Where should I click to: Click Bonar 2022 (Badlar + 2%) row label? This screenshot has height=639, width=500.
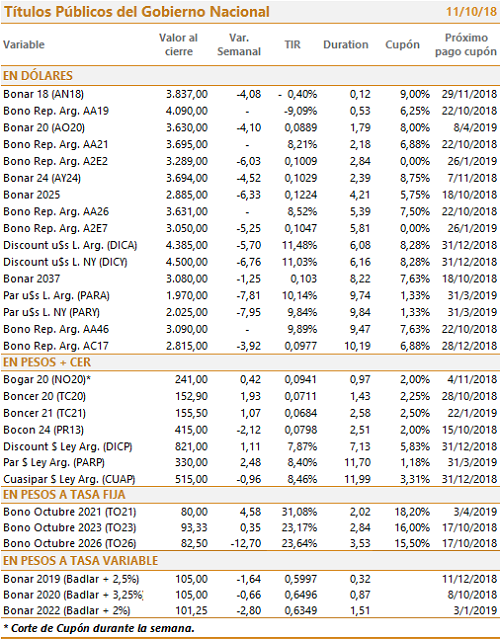[67, 610]
